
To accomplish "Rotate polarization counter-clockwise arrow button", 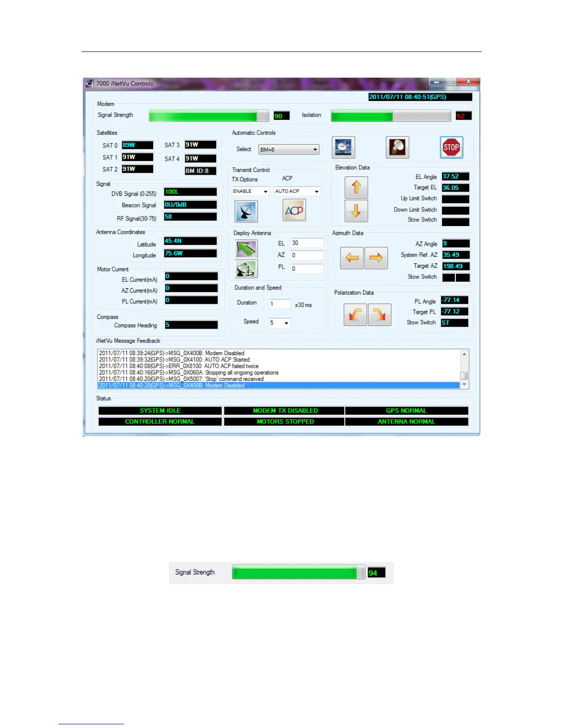I will [x=355, y=315].
